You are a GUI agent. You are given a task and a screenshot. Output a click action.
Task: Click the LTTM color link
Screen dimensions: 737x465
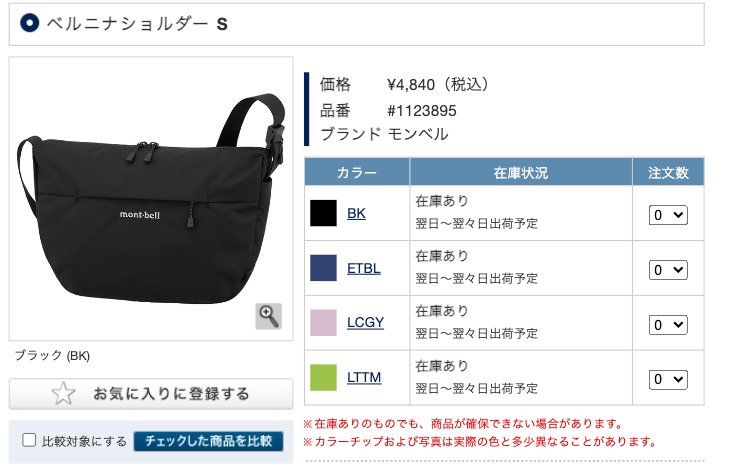pos(364,378)
